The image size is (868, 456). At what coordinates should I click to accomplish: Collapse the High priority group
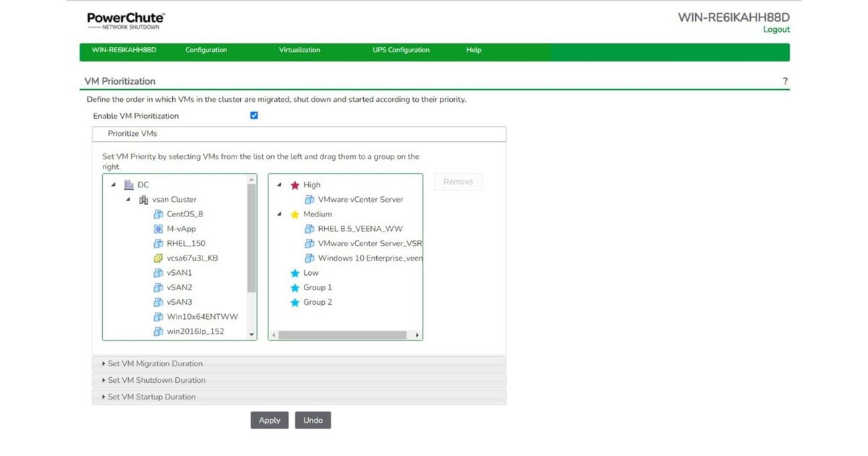click(x=280, y=185)
